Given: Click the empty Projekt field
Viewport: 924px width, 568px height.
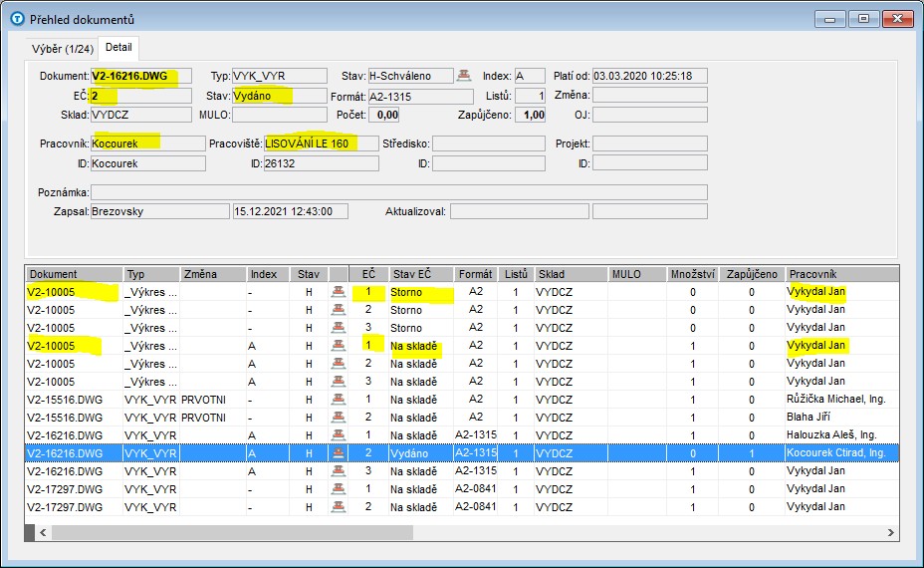Looking at the screenshot, I should pos(650,143).
